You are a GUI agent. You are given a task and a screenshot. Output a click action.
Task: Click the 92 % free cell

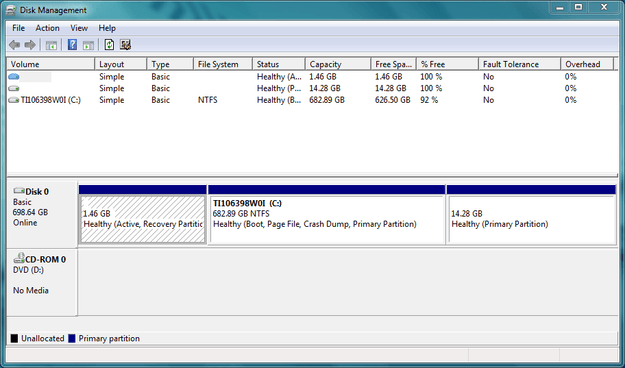click(x=429, y=100)
